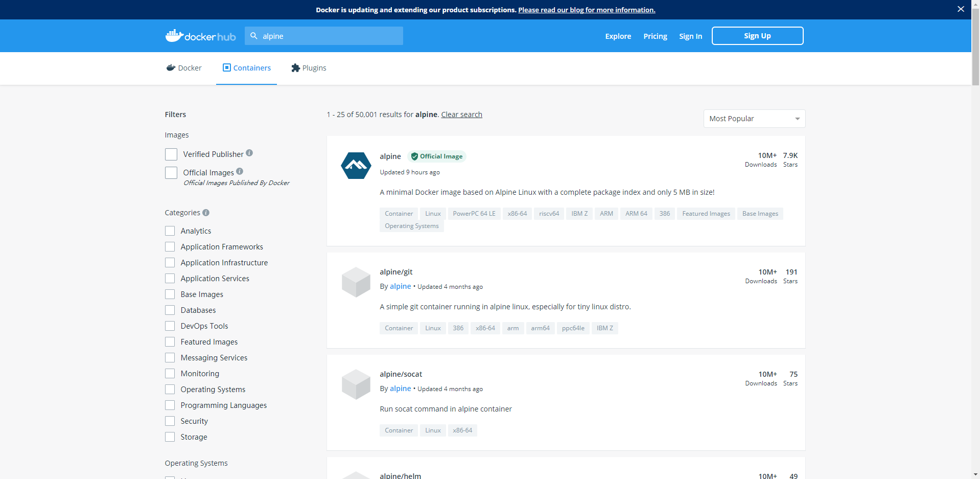The width and height of the screenshot is (980, 479).
Task: Click the Official Image shield badge
Action: tap(437, 156)
